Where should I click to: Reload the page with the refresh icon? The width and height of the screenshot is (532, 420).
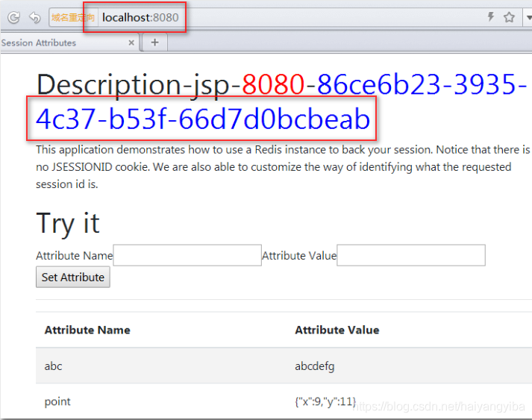point(13,17)
